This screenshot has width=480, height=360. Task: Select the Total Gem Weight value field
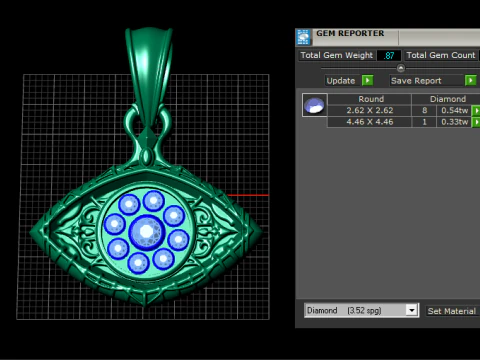[389, 55]
